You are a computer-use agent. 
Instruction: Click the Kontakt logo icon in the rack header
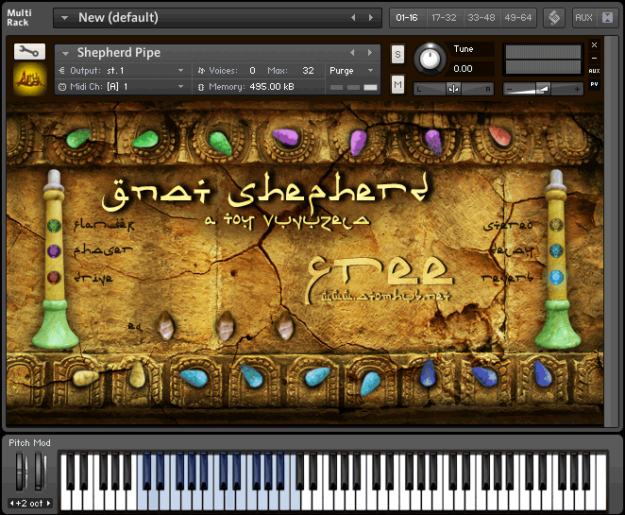(554, 18)
